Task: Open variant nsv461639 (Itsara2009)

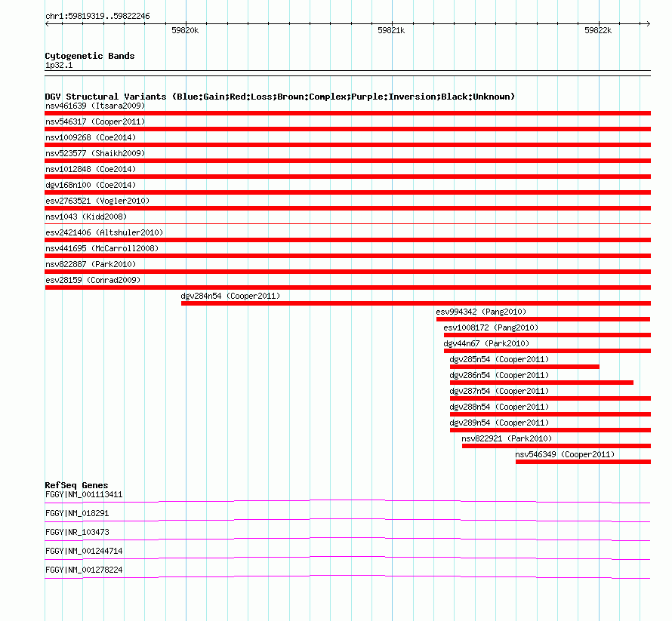Action: [x=95, y=106]
